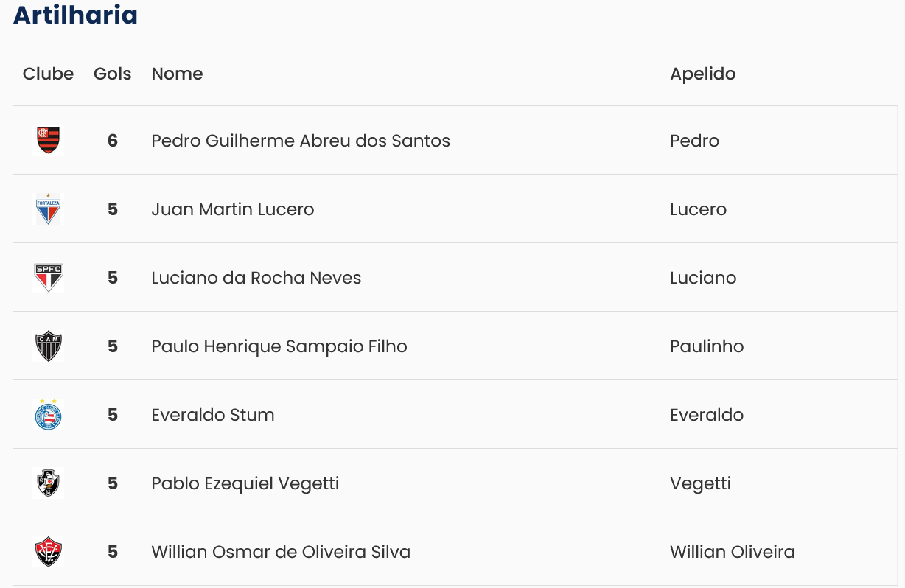Select player name Juan Martin Lucero

click(233, 209)
